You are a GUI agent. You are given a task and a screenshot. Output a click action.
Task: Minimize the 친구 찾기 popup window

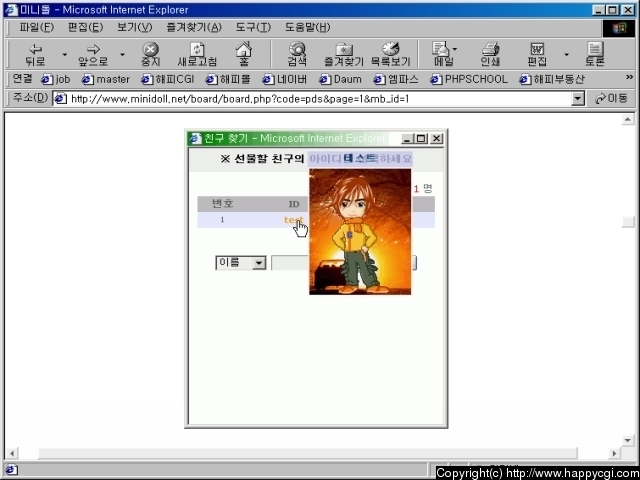(x=407, y=139)
